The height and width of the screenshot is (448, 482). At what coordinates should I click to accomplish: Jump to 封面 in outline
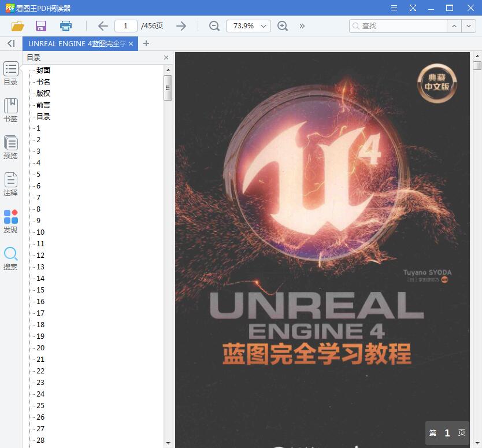(43, 71)
